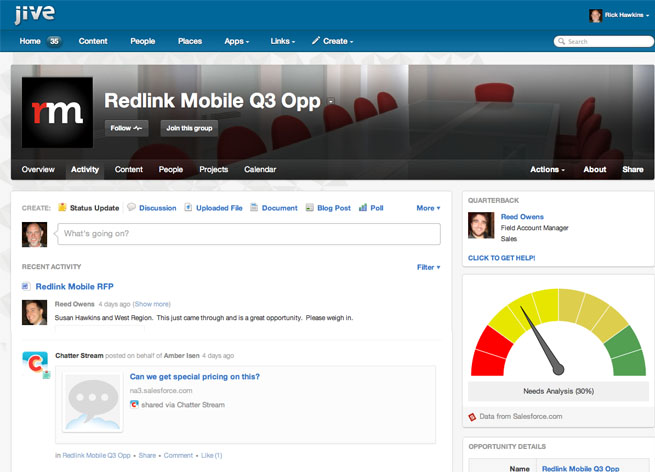The height and width of the screenshot is (472, 655).
Task: Switch to the Overview tab
Action: click(x=38, y=169)
